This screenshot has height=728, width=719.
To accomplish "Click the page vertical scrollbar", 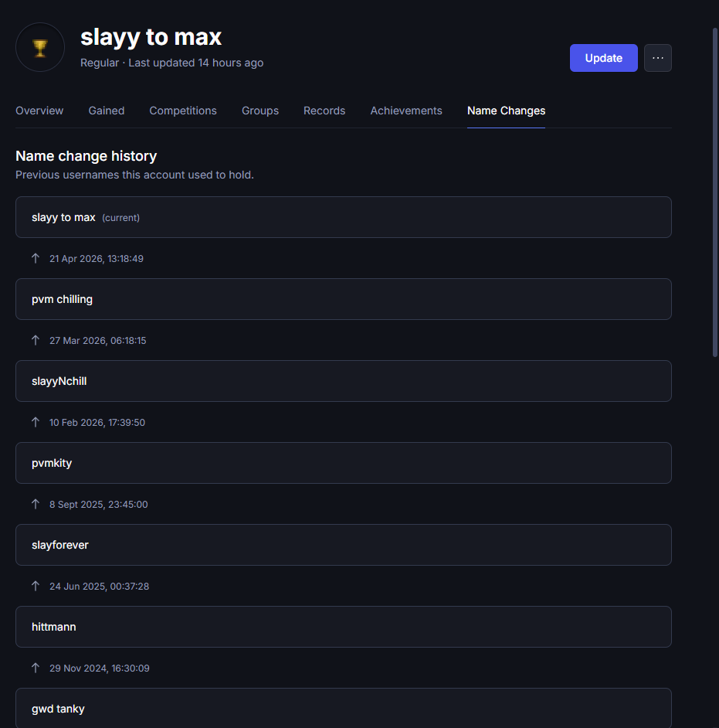I will click(714, 193).
